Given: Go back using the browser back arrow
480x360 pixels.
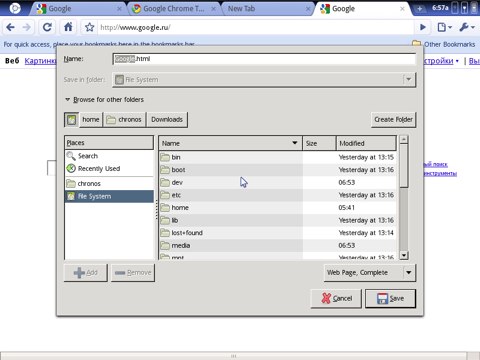Looking at the screenshot, I should (10, 27).
